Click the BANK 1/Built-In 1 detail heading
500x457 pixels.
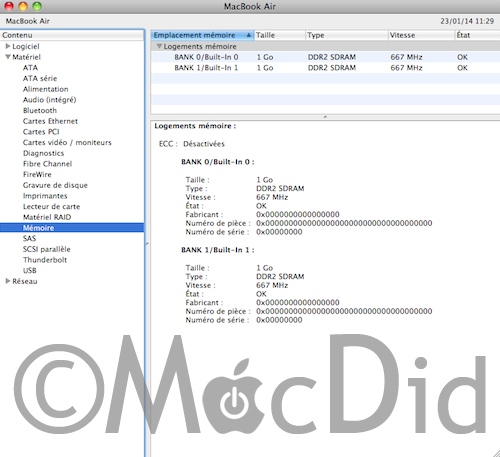218,250
